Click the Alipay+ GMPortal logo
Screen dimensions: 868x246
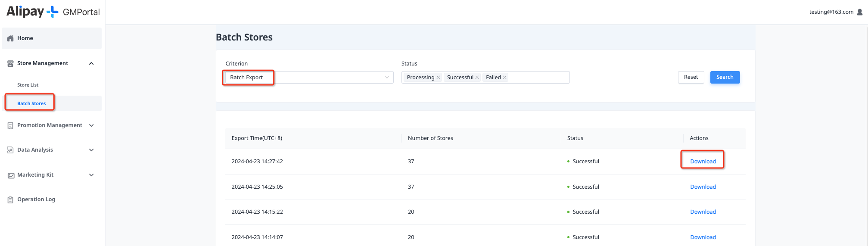point(53,12)
